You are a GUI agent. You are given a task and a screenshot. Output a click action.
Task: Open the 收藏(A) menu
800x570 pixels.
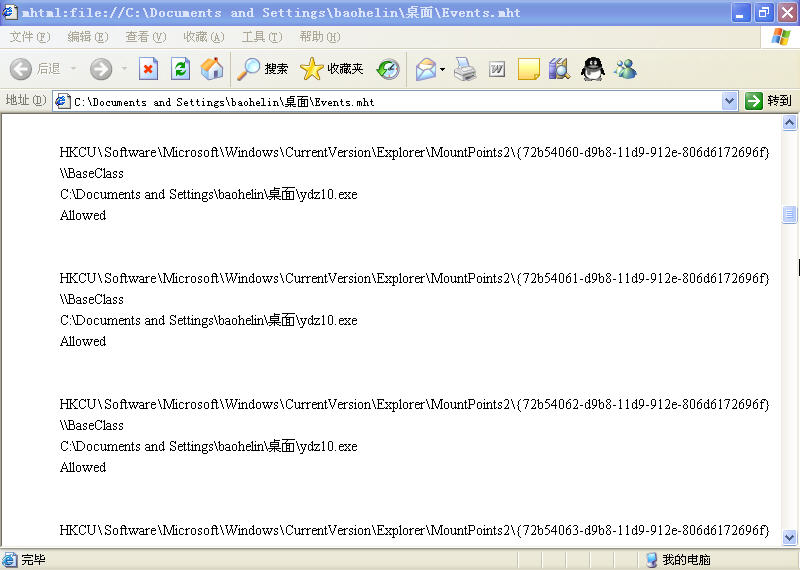coord(204,37)
